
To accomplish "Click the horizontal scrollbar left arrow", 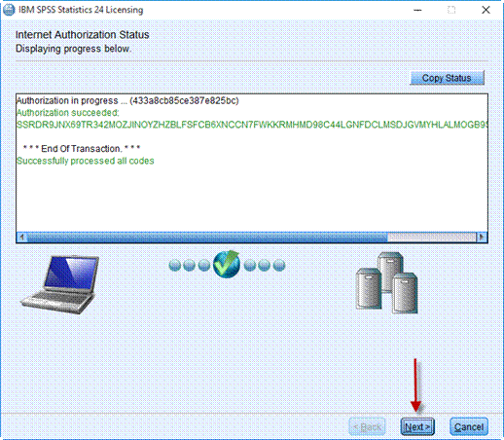I will pos(21,238).
